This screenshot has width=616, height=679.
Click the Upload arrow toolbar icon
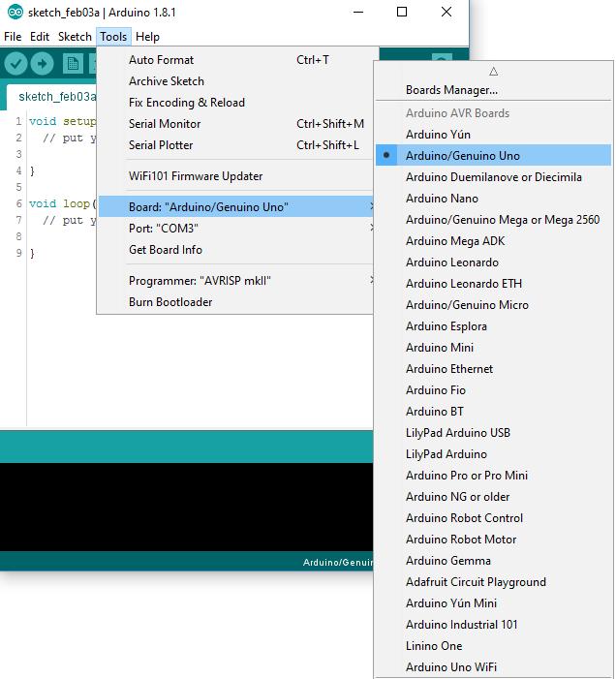pos(42,64)
